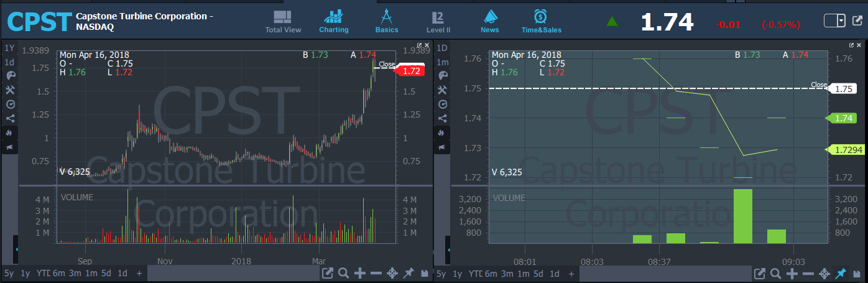868x283 pixels.
Task: Toggle crosshair on left chart
Action: [x=392, y=274]
